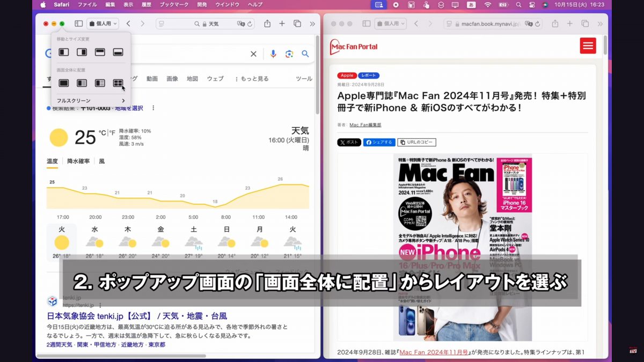The height and width of the screenshot is (362, 644).
Task: Click the 地域を選択 link
Action: (130, 108)
